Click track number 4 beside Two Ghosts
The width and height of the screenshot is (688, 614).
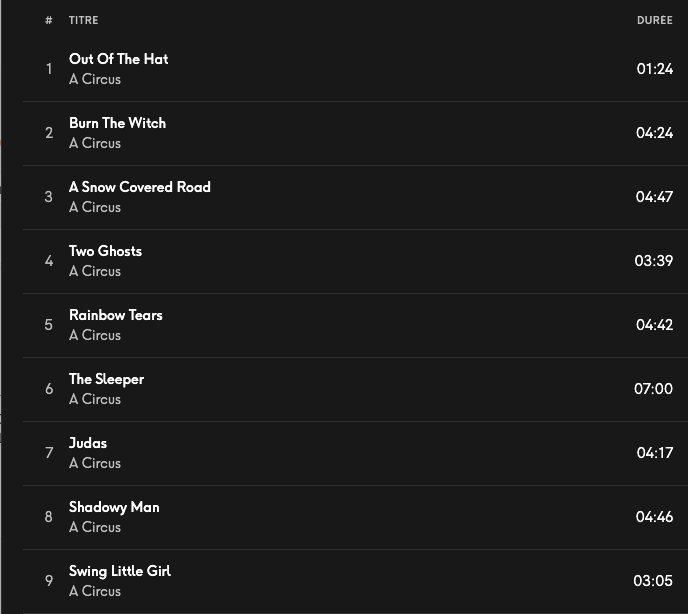[x=49, y=261]
